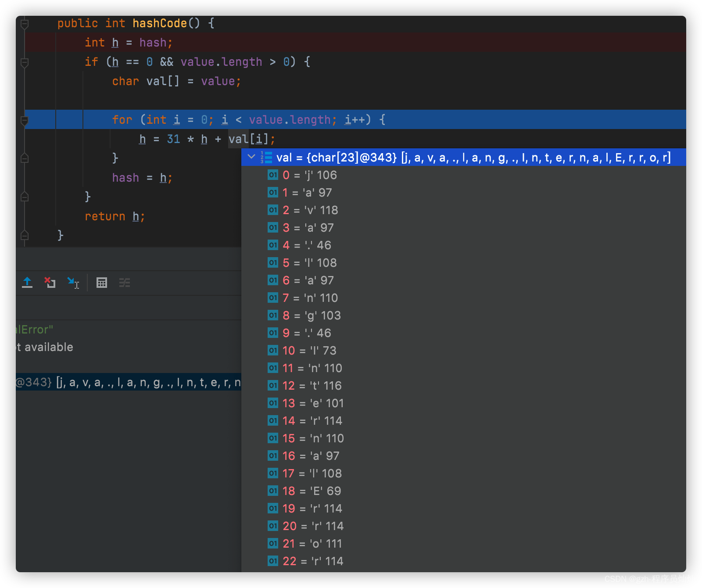Select array element 0 = 'j' 106

(x=463, y=175)
